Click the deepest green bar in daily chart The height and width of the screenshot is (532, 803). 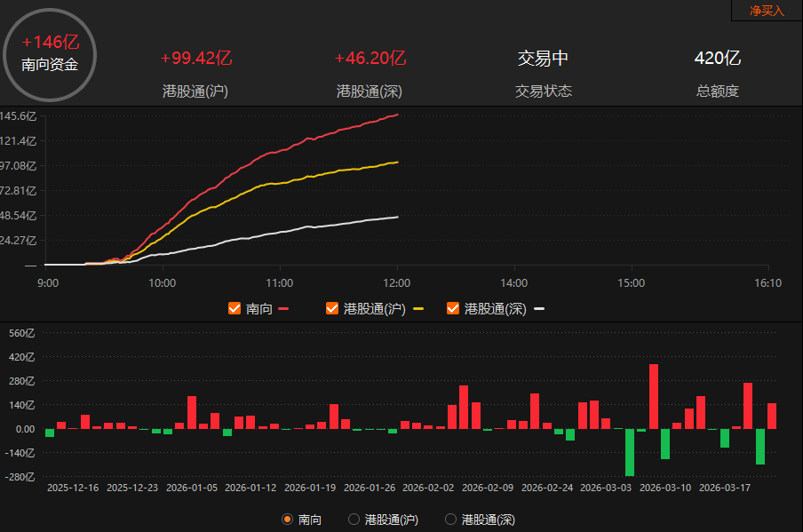(x=630, y=452)
